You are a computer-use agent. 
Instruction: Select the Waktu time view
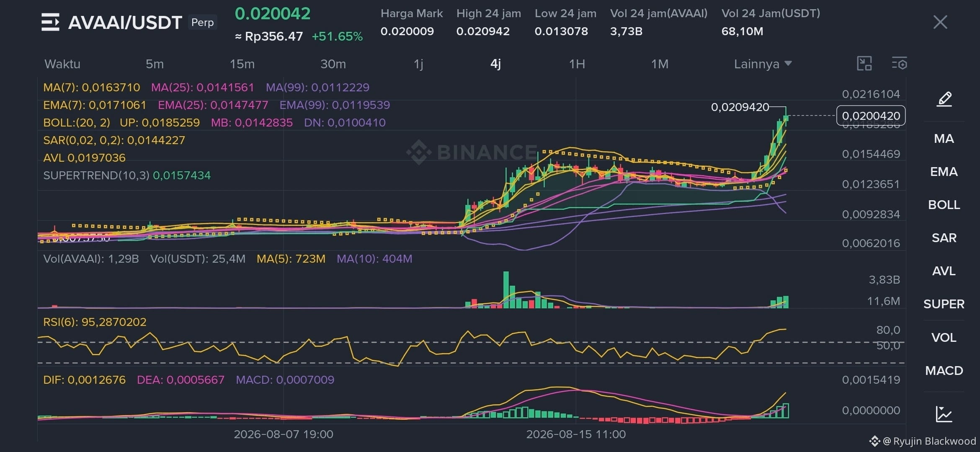(x=62, y=64)
